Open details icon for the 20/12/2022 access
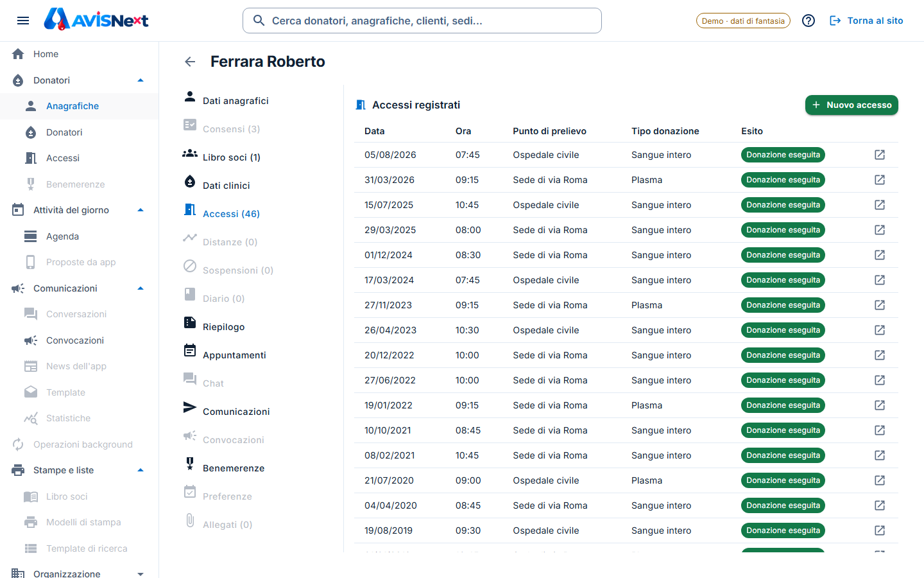 point(880,355)
